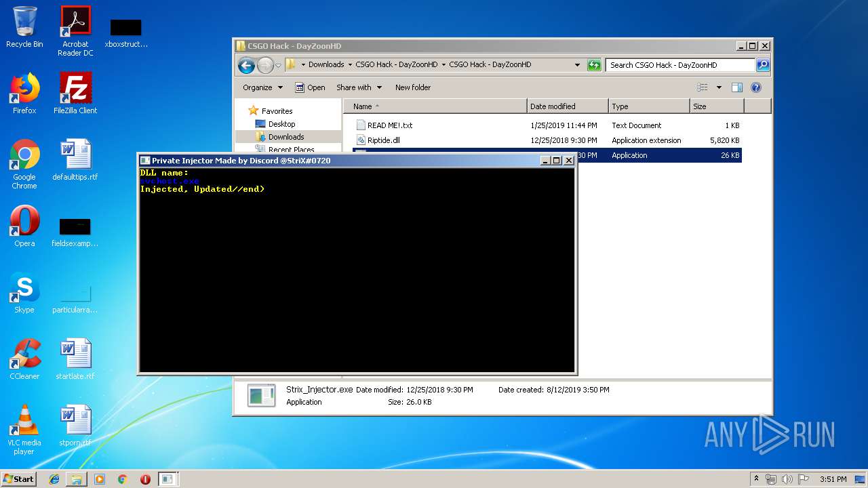Refresh the Explorer folder view
Screen dimensions: 868x488
[594, 65]
